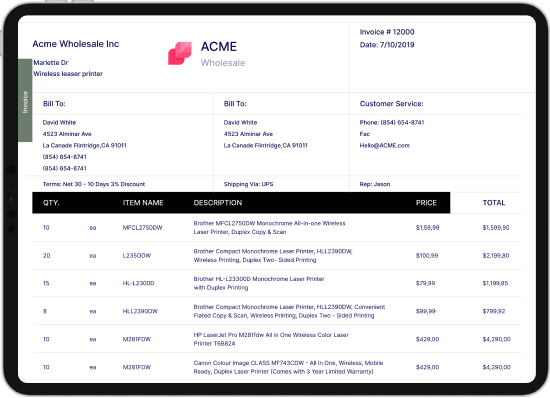Click the Brother MFCL2750DW Monochrome All-in-one description
Image resolution: width=550 pixels, height=398 pixels.
269,228
